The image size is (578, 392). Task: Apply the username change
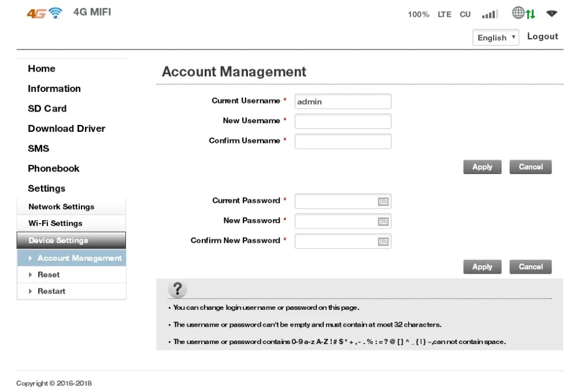pyautogui.click(x=482, y=167)
